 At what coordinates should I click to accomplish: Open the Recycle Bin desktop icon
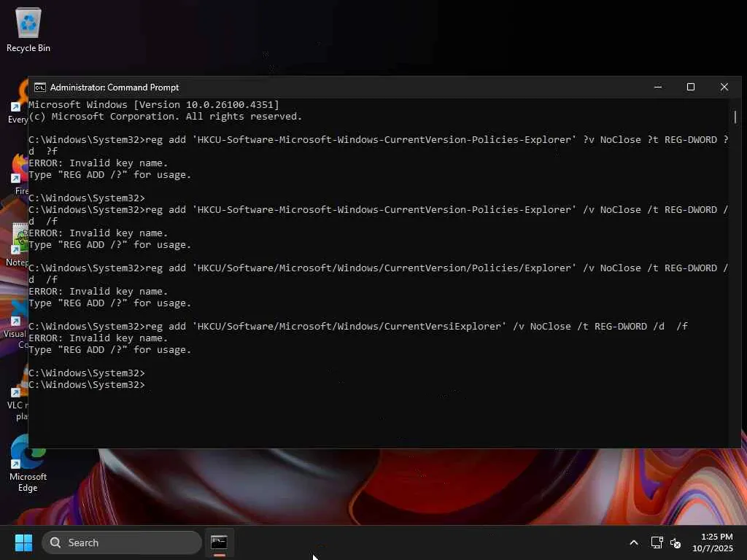[28, 29]
